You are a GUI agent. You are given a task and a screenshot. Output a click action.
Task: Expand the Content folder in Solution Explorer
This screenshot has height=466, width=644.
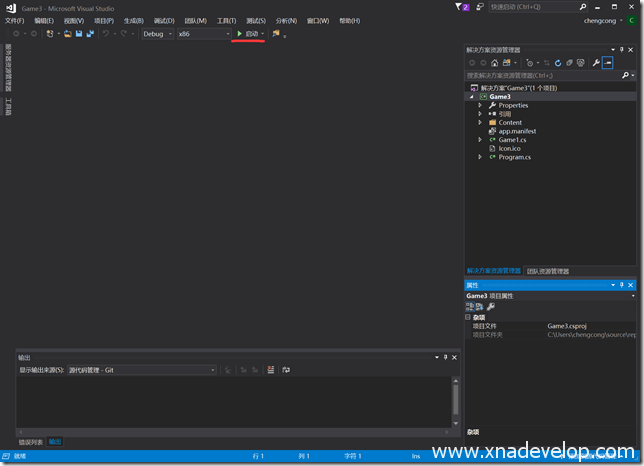point(480,123)
